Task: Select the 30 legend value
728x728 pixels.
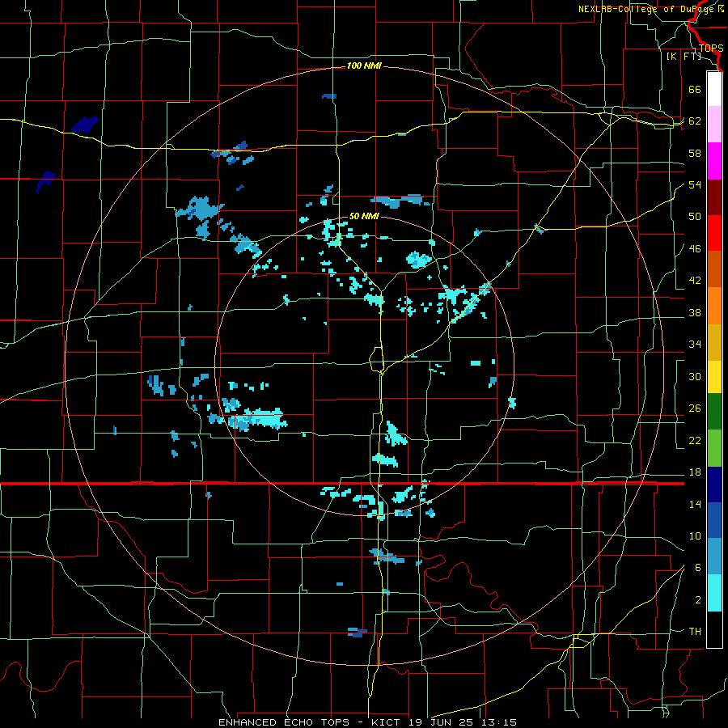Action: (695, 376)
